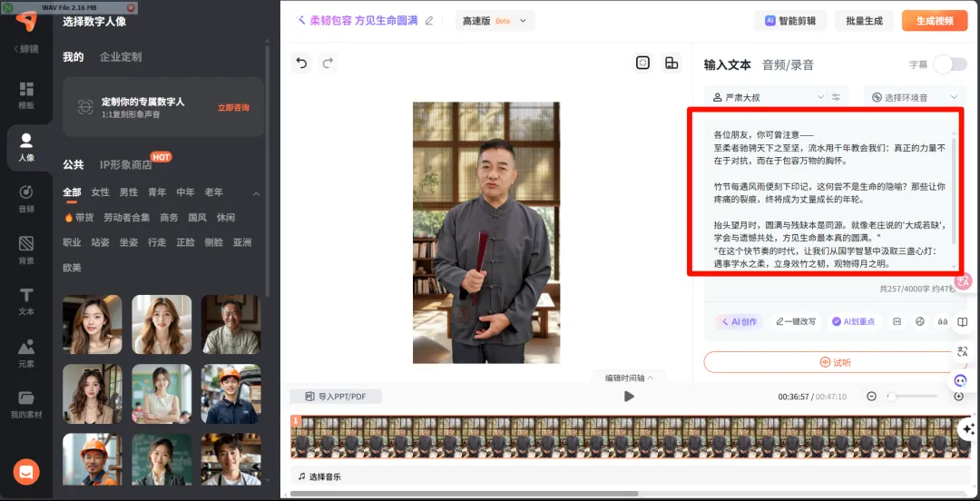Screen dimensions: 980x501
Task: Click the 导入PPT/PDF import button
Action: (335, 396)
